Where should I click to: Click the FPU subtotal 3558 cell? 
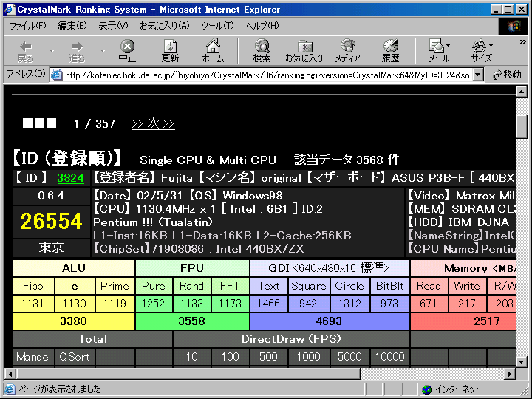point(192,321)
